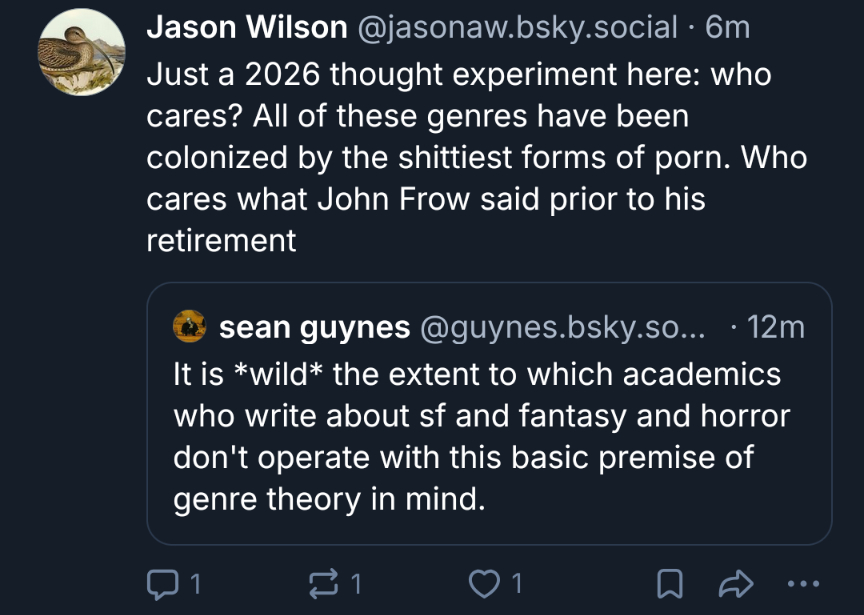Click the like count number
Viewport: 864px width, 615px height.
pyautogui.click(x=517, y=582)
